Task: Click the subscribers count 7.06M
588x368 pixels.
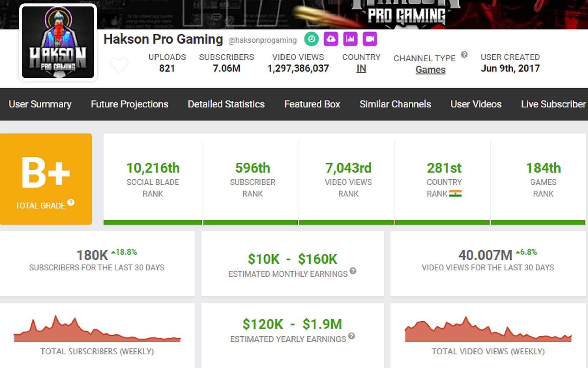Action: click(x=227, y=68)
